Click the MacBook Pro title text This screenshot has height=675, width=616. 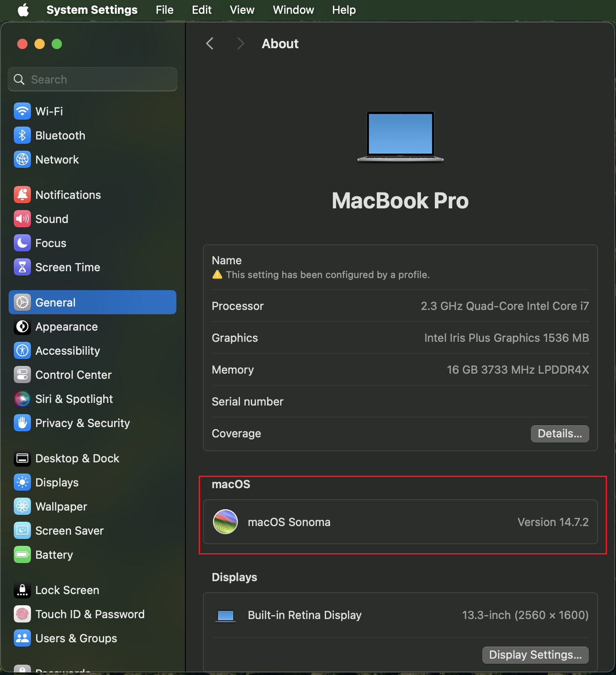tap(400, 201)
